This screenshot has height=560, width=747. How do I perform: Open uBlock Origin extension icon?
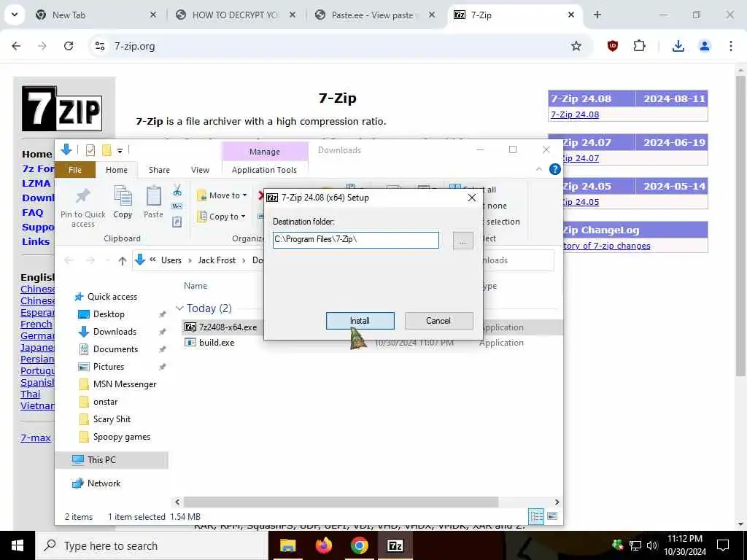click(x=613, y=46)
